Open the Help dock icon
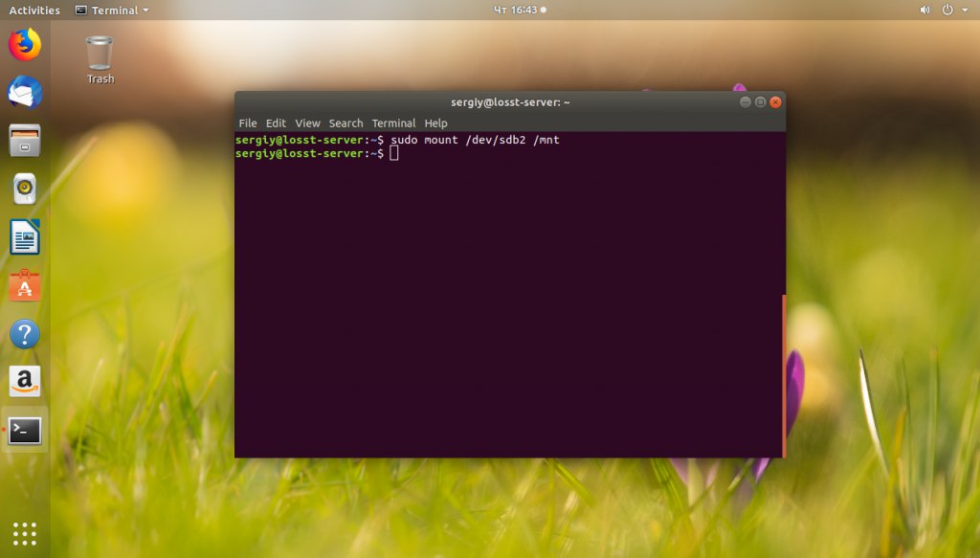Viewport: 980px width, 558px height. point(24,334)
